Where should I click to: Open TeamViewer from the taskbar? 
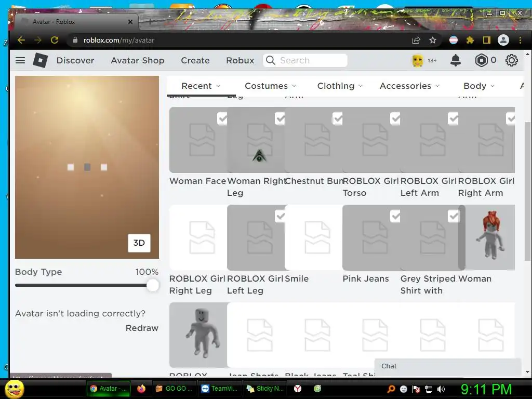[x=219, y=389]
